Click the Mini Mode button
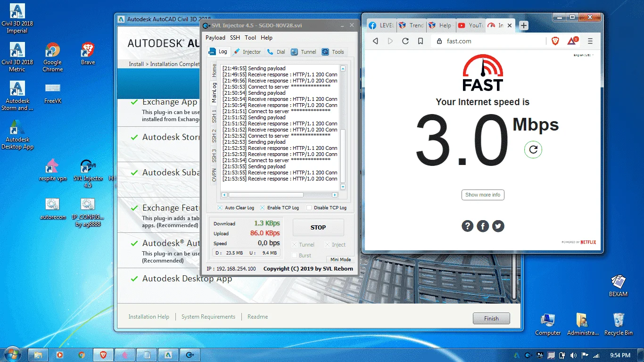644x362 pixels. [340, 259]
